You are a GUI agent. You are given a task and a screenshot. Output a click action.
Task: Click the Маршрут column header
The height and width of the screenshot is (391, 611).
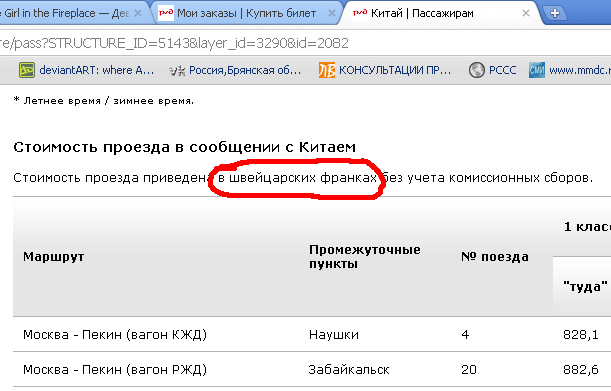coord(54,257)
